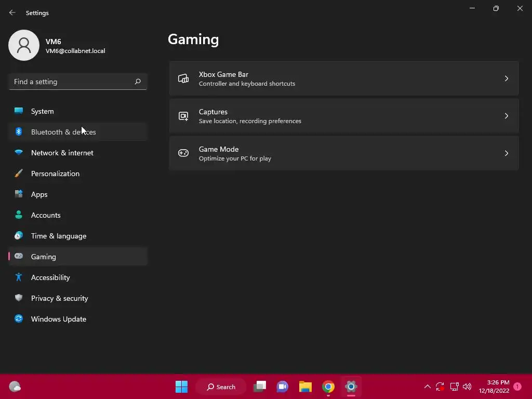The image size is (532, 399).
Task: Expand the Game Mode row chevron
Action: [506, 153]
